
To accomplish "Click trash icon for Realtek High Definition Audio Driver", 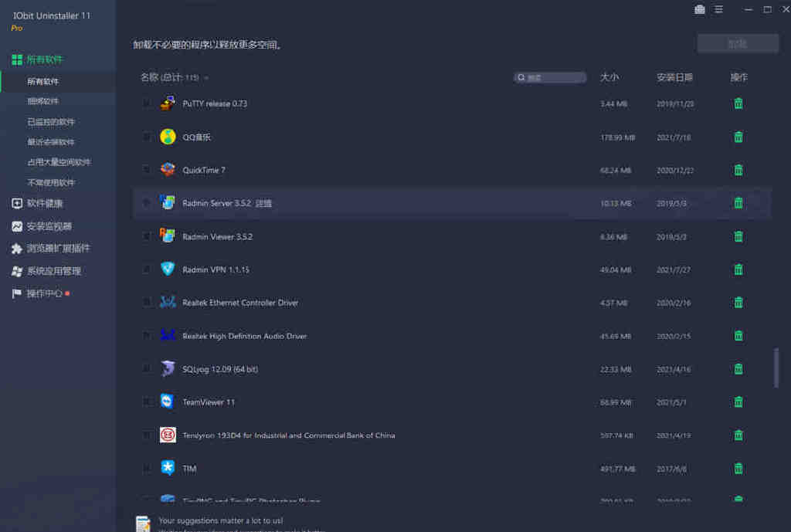I will [x=738, y=335].
